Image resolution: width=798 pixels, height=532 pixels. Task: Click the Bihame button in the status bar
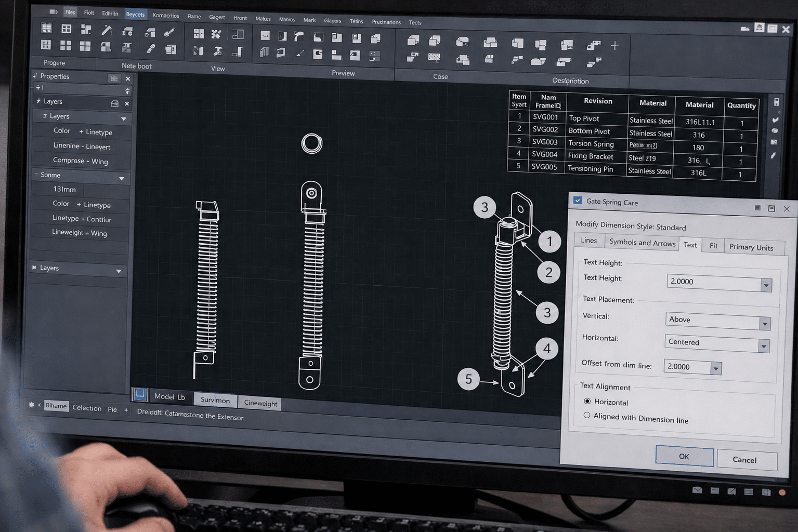tap(56, 406)
